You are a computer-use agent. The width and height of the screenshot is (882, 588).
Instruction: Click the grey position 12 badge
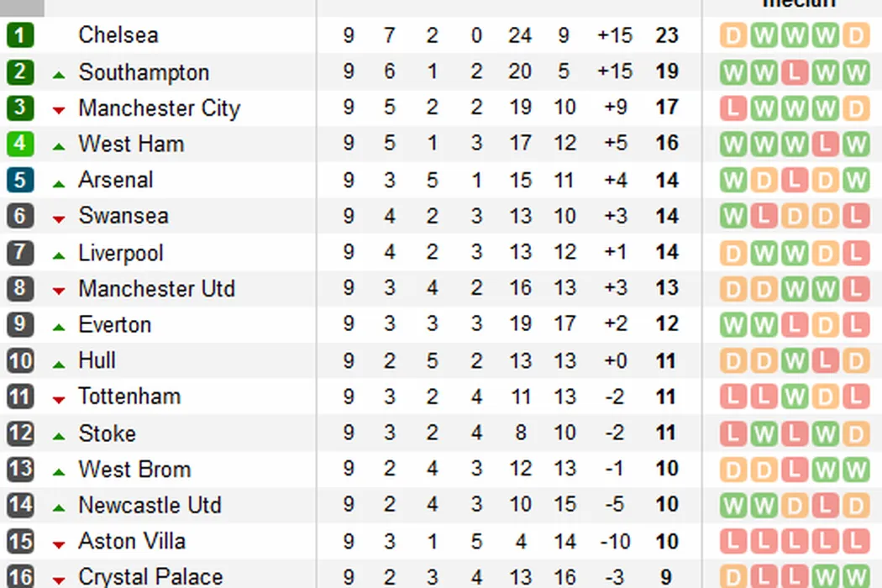[x=20, y=433]
